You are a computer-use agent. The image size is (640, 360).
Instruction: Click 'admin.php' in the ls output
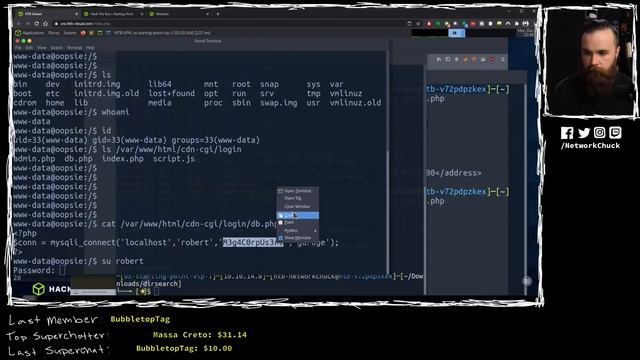34,159
